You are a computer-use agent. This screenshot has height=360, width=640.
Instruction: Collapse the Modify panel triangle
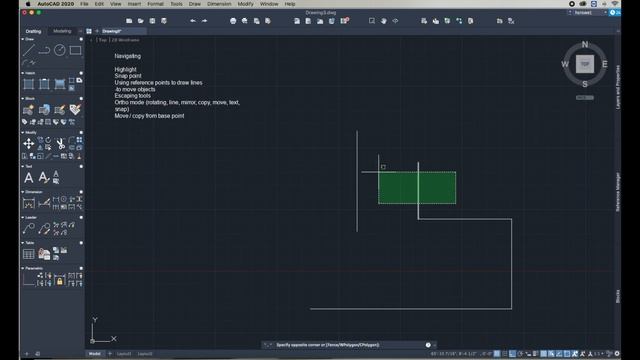tap(23, 133)
